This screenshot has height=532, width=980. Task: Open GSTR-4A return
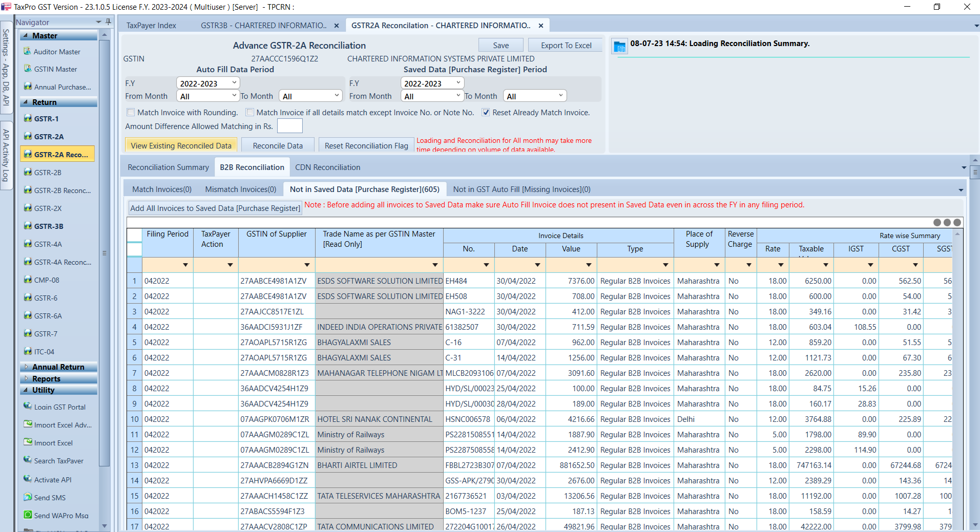pos(48,244)
